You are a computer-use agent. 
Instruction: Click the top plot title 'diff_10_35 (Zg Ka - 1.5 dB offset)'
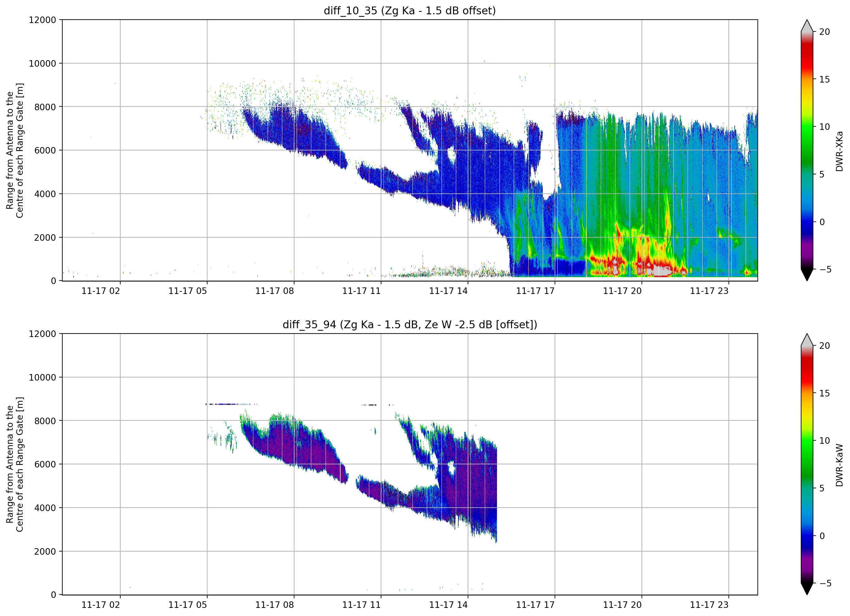point(410,11)
